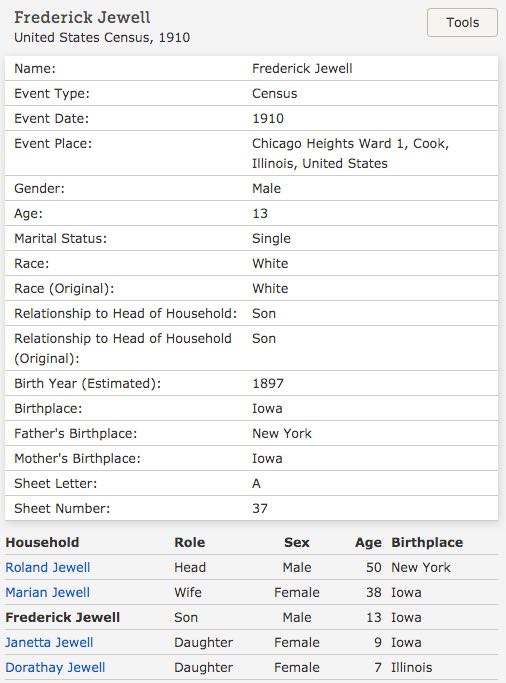The width and height of the screenshot is (506, 683).
Task: Open the Tools button
Action: (462, 23)
